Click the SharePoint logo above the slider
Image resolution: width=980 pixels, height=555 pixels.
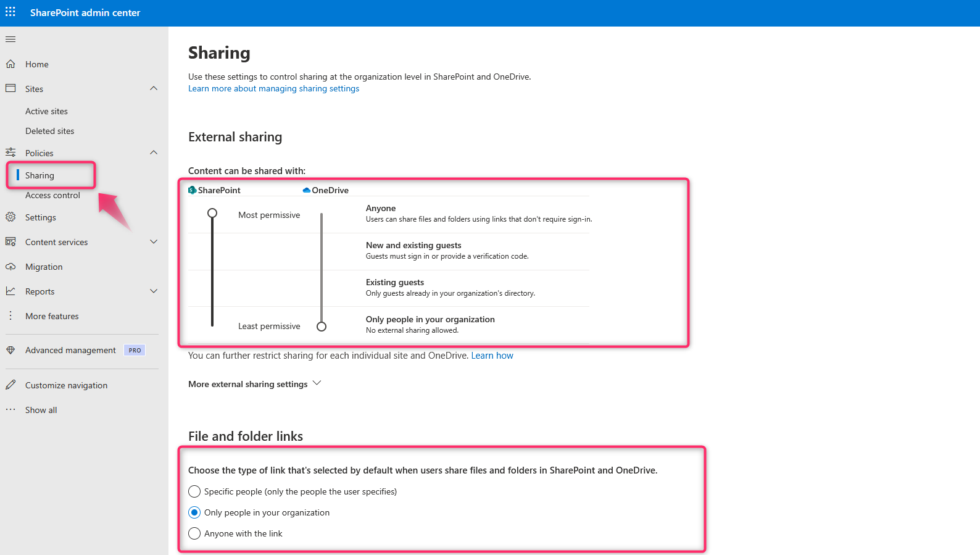192,190
